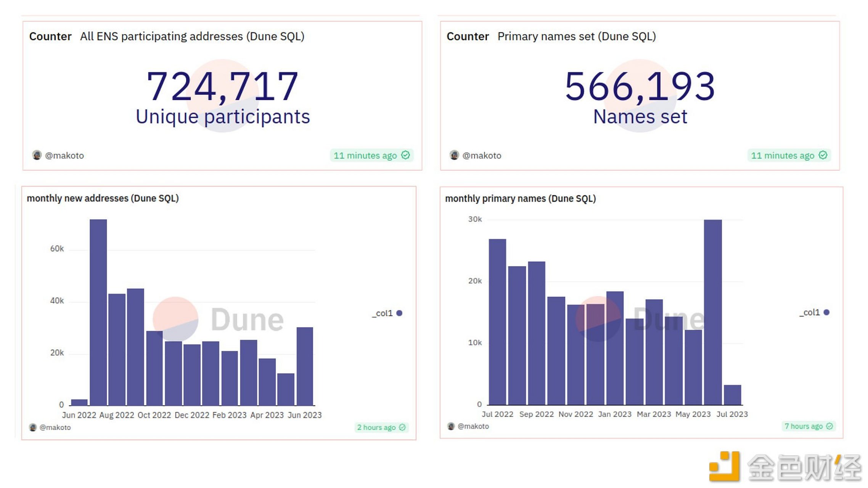This screenshot has width=868, height=488.
Task: Open @makoto link under monthly primary names
Action: 473,426
